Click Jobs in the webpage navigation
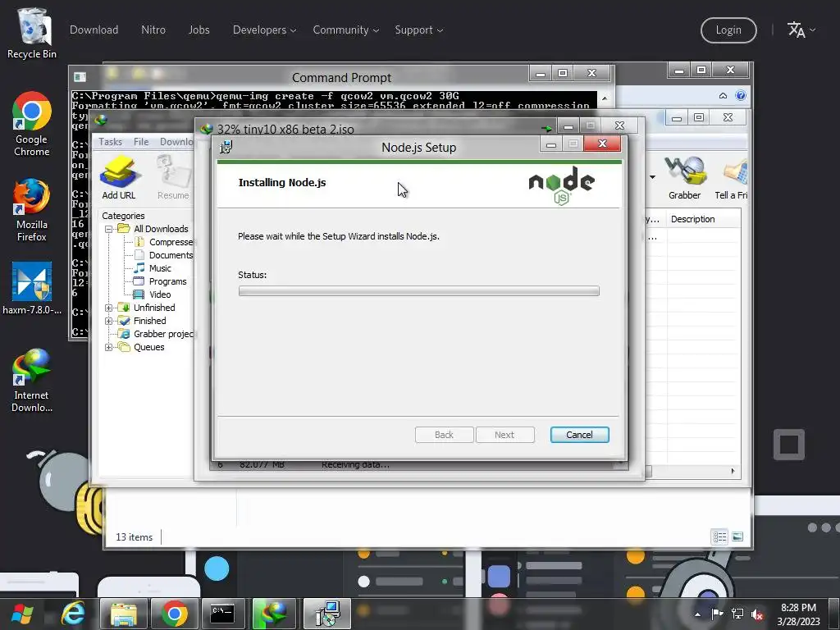 (199, 30)
